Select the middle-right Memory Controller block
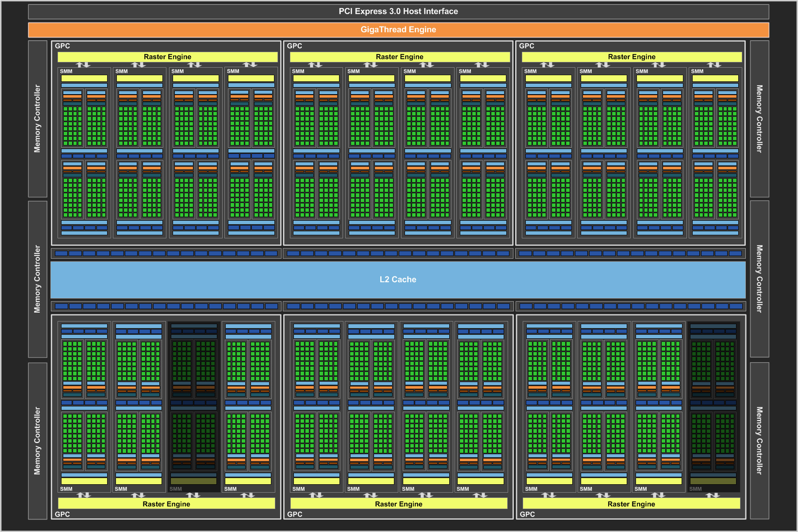This screenshot has height=532, width=798. (759, 279)
